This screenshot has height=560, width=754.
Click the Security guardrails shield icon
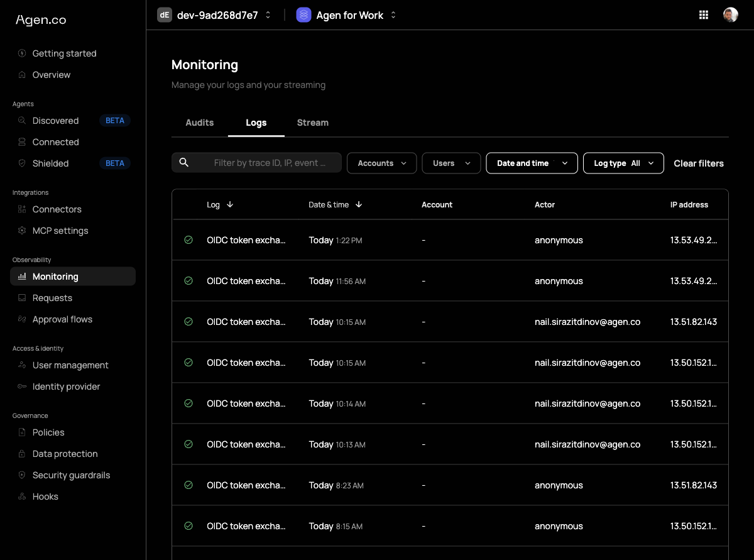(x=22, y=475)
